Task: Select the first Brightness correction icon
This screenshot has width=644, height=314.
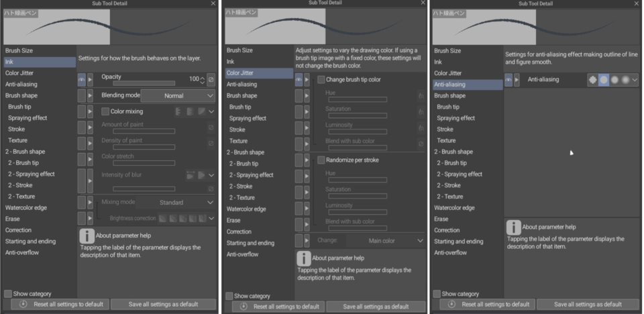Action: [163, 218]
